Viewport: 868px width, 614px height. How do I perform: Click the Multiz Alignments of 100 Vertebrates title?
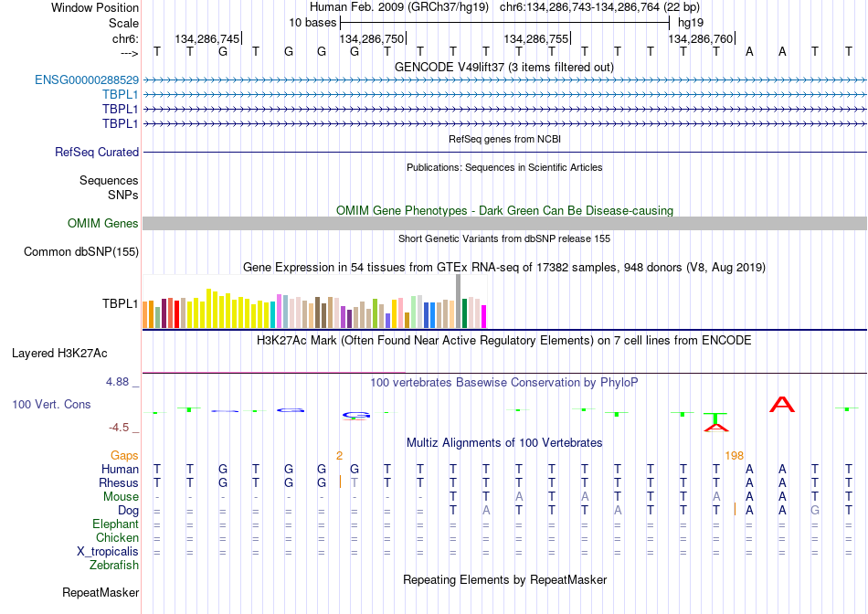pos(504,442)
